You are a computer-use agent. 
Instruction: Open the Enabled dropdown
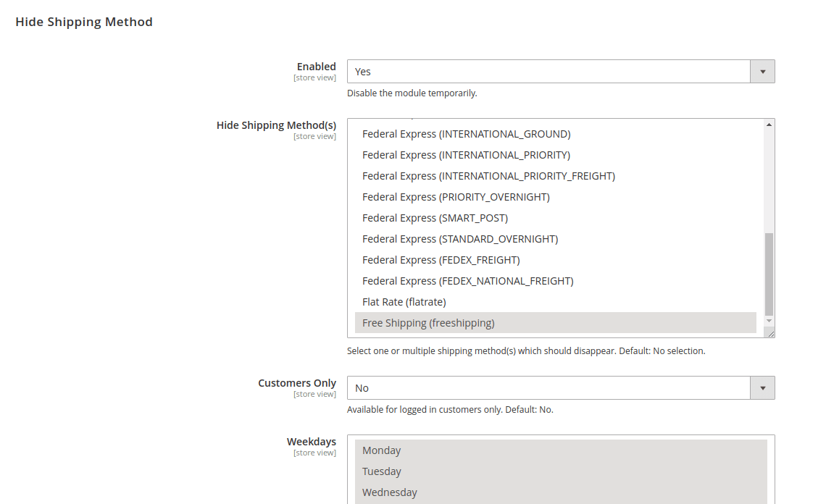click(x=560, y=72)
